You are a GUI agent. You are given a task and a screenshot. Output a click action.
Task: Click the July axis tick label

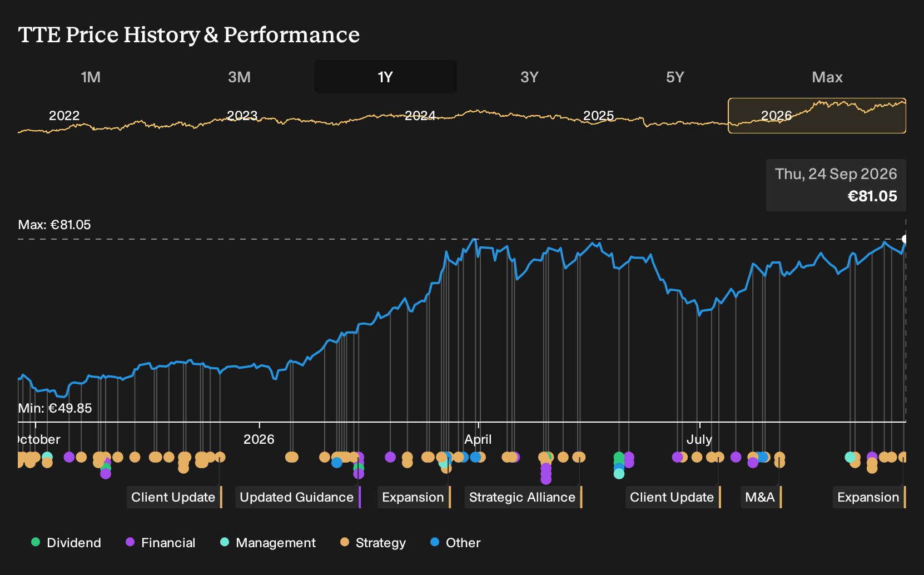699,439
